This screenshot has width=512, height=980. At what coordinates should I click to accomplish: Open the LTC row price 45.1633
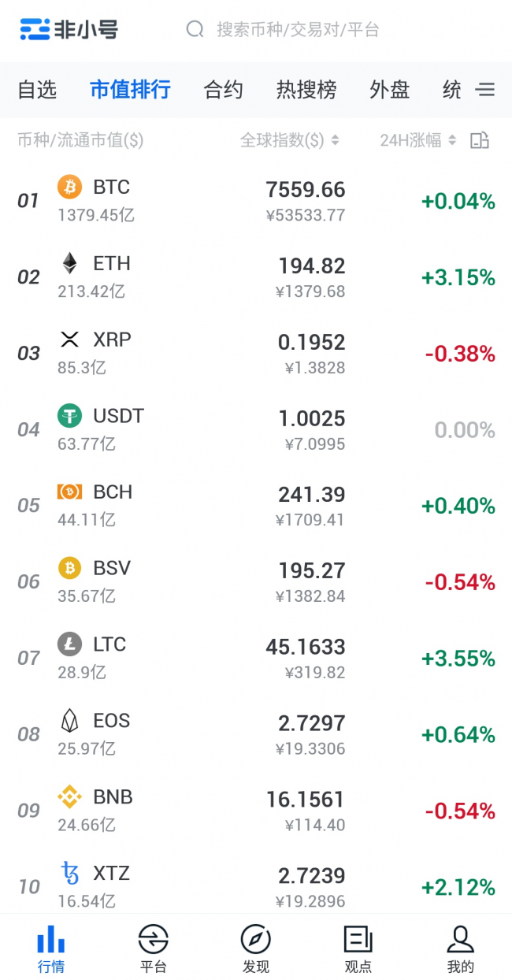(306, 647)
